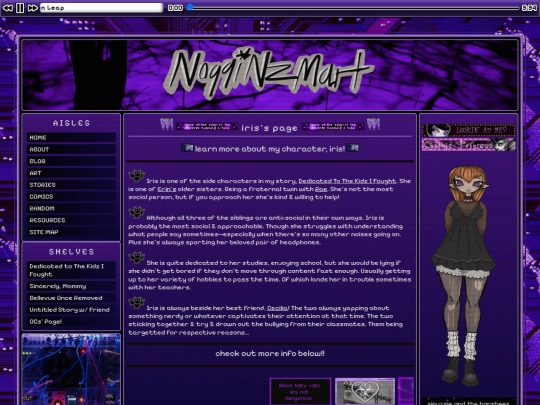
Task: Pause the music with the pause button
Action: pos(20,8)
